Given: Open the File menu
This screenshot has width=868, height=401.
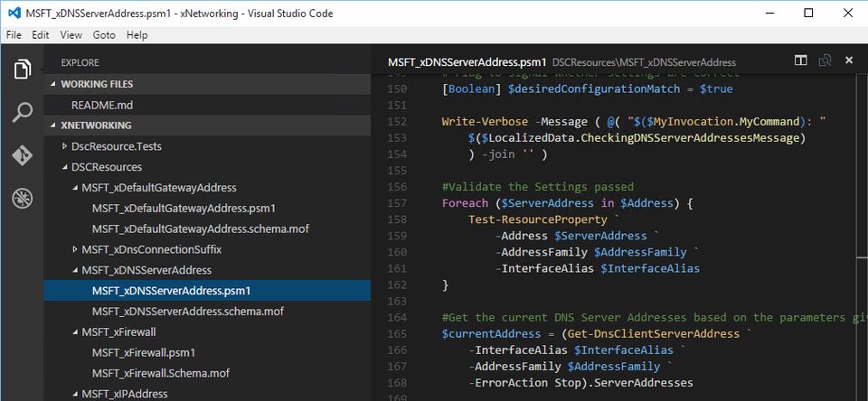Looking at the screenshot, I should pos(14,34).
